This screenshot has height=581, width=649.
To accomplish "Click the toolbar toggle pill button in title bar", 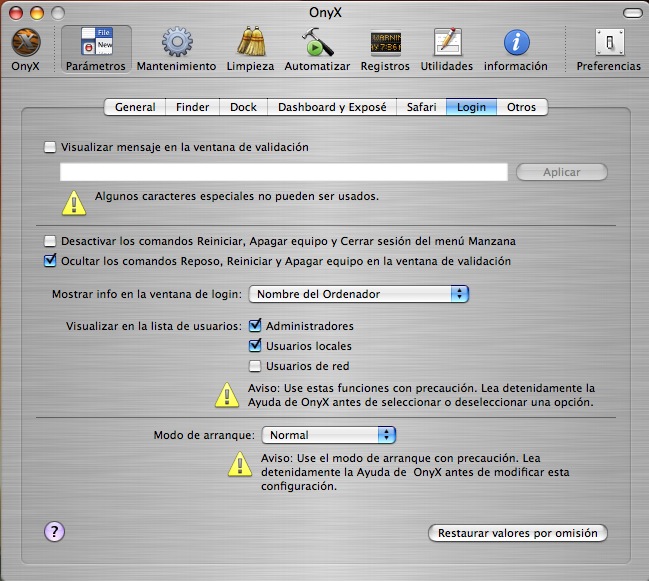I will (632, 13).
